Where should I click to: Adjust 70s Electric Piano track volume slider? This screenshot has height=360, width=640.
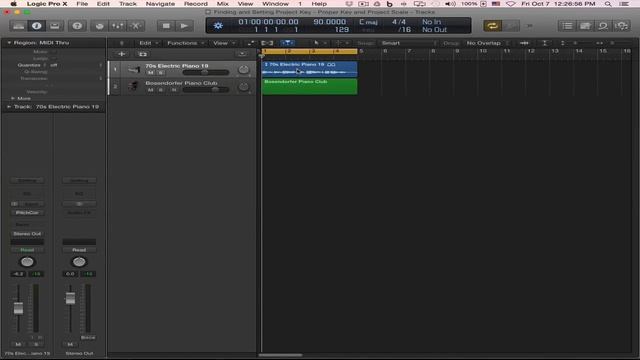pyautogui.click(x=205, y=73)
